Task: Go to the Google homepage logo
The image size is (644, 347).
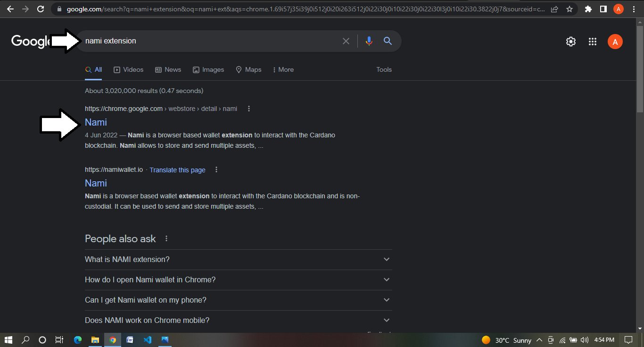Action: point(31,42)
